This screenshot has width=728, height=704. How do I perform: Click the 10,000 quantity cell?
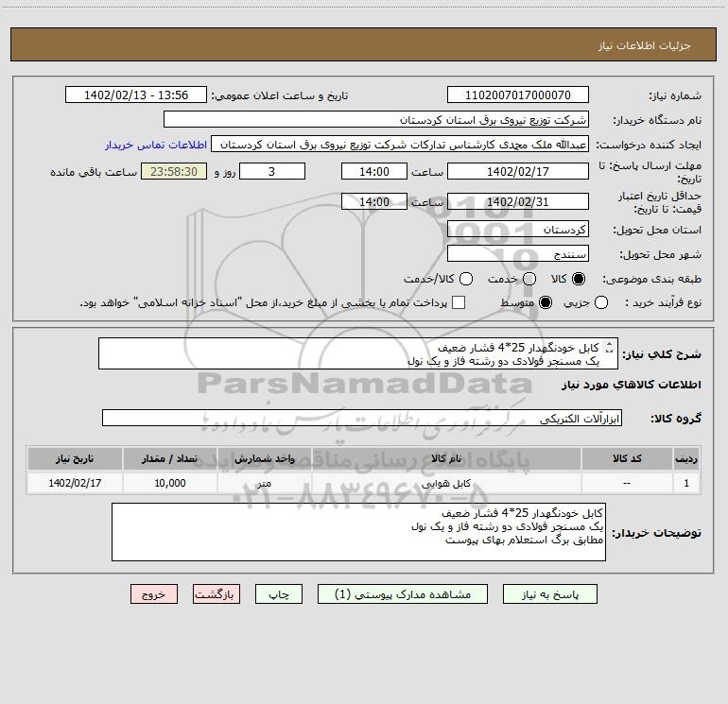(170, 483)
